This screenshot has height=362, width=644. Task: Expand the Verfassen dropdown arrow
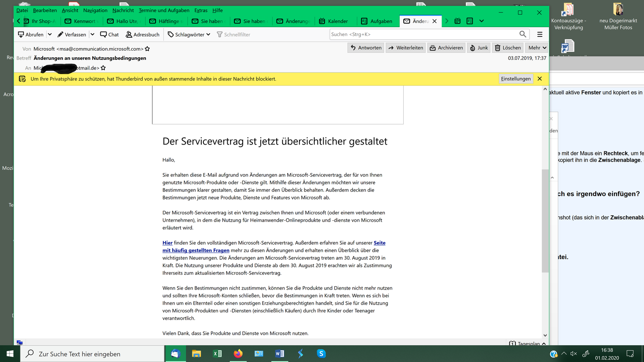click(92, 34)
